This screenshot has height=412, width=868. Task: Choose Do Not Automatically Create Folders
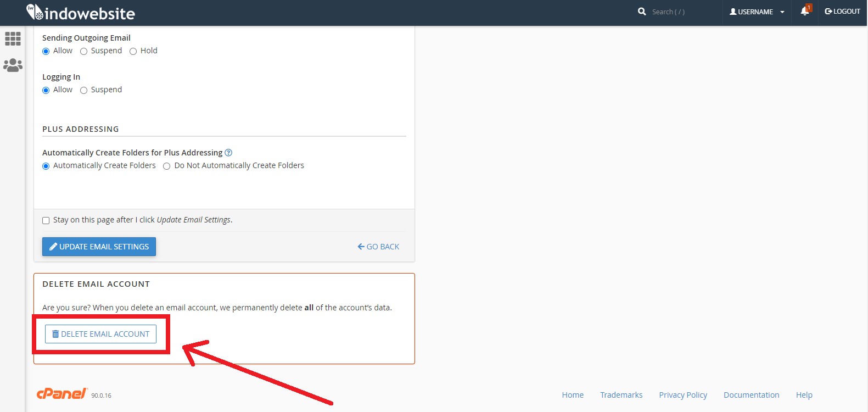click(x=167, y=166)
